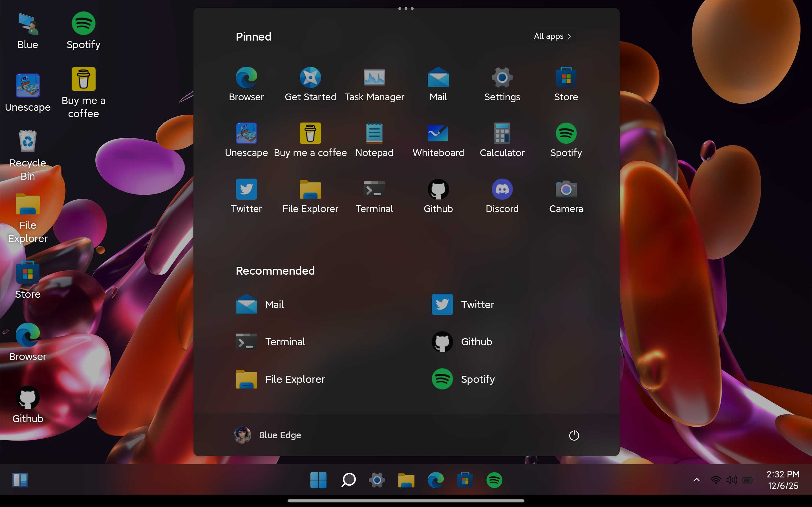Screen dimensions: 812x507
Task: Click the clock and date display
Action: tap(783, 480)
